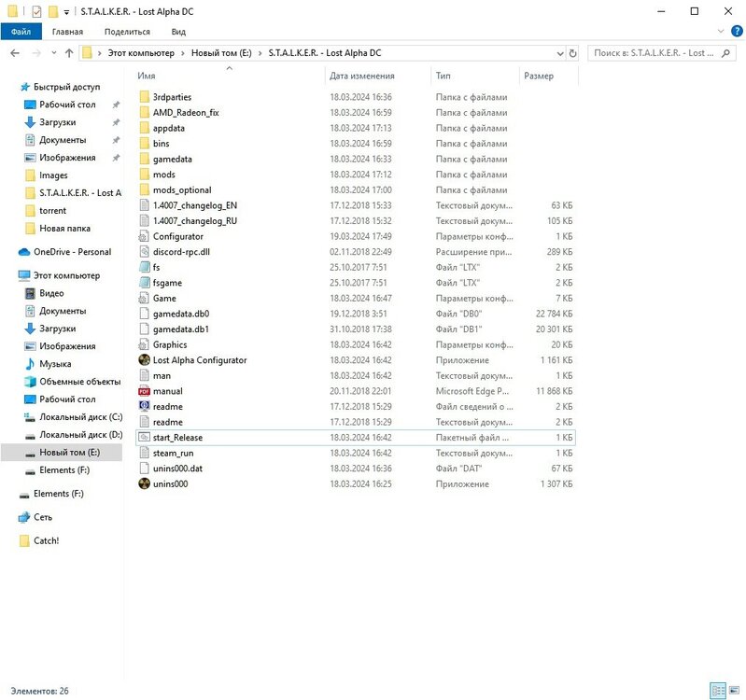Switch to details list view icon
Image resolution: width=746 pixels, height=700 pixels.
(717, 691)
